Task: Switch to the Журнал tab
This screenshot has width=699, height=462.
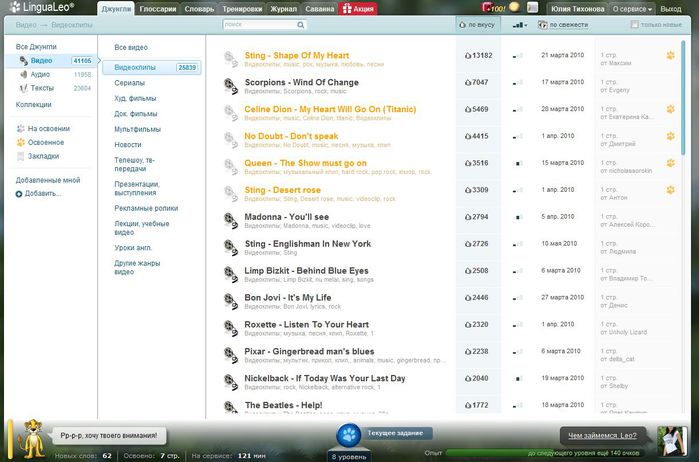Action: 284,8
